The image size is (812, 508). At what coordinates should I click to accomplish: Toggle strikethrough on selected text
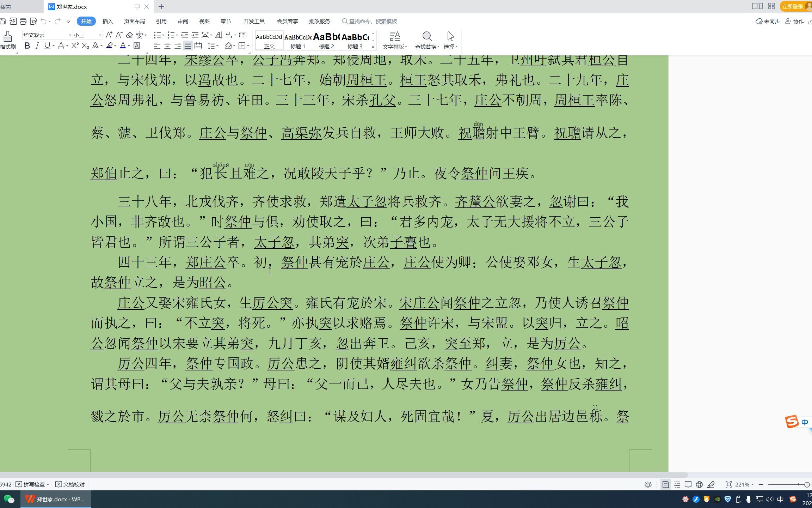[x=61, y=46]
